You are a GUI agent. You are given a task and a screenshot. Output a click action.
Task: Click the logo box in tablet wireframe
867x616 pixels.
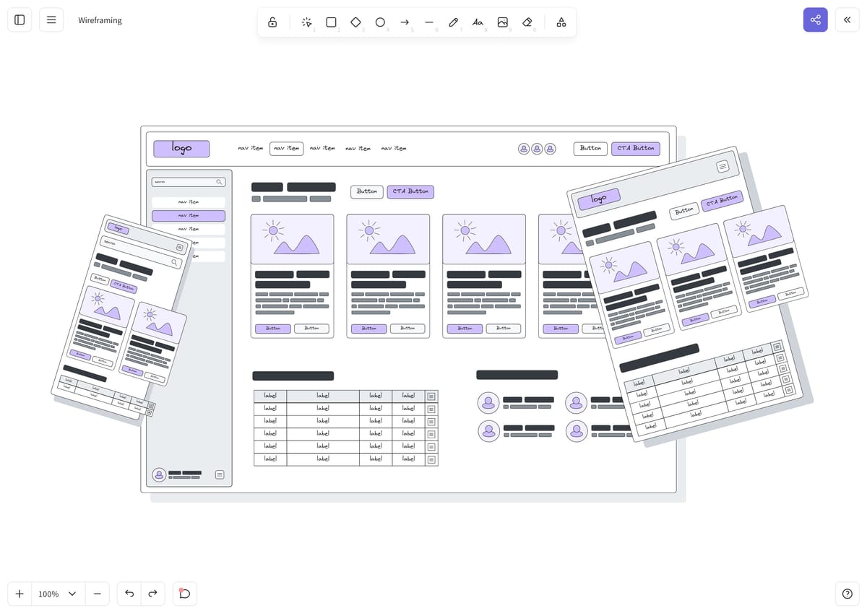click(x=599, y=199)
